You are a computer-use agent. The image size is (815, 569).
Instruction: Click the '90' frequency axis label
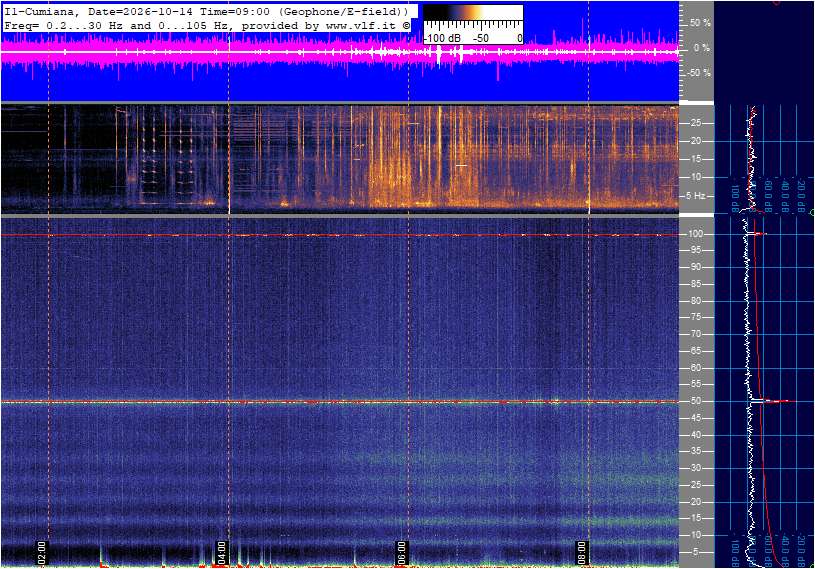[x=695, y=267]
